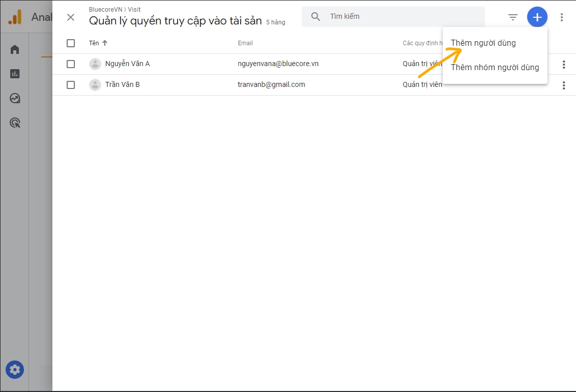Open the filter icon next to search
This screenshot has width=576, height=392.
click(x=512, y=17)
